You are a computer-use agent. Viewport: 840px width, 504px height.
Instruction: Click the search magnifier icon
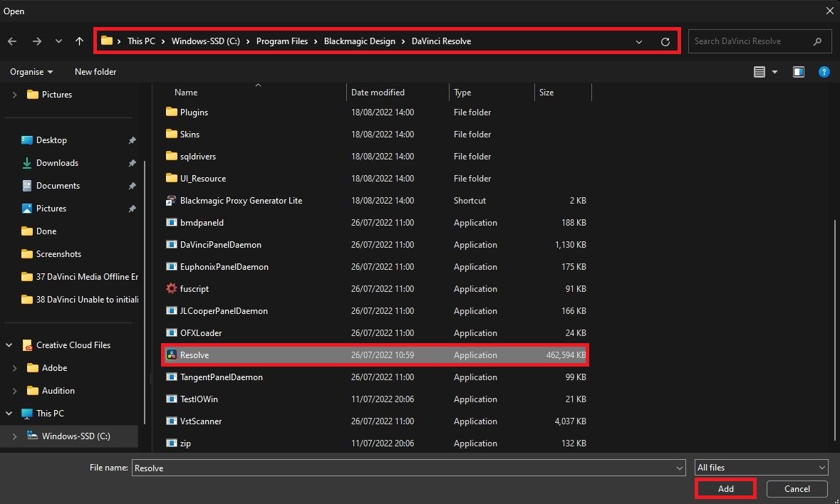point(817,41)
